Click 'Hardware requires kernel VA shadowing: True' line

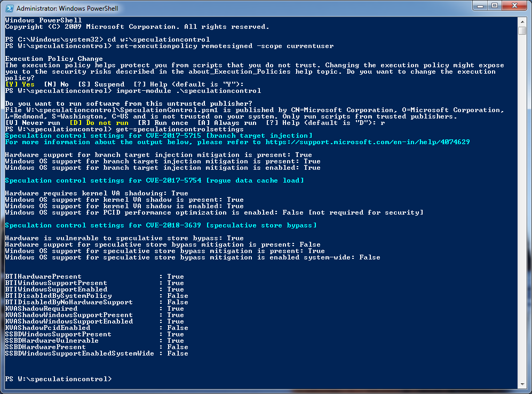coord(97,193)
